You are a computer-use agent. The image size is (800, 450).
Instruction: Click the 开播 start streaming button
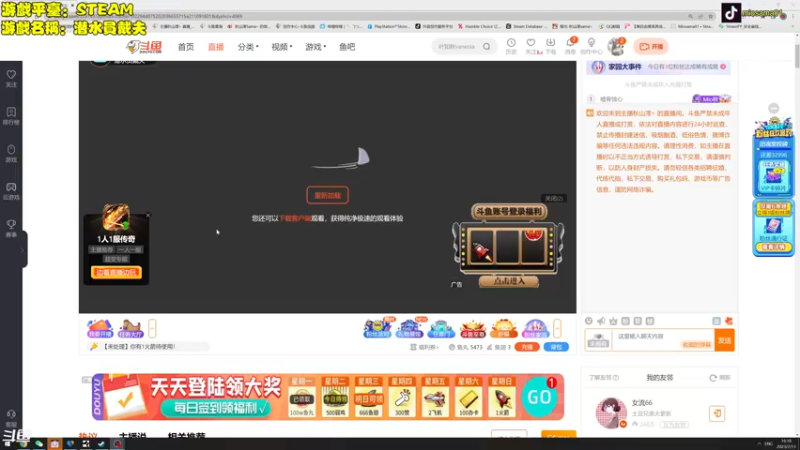[651, 46]
